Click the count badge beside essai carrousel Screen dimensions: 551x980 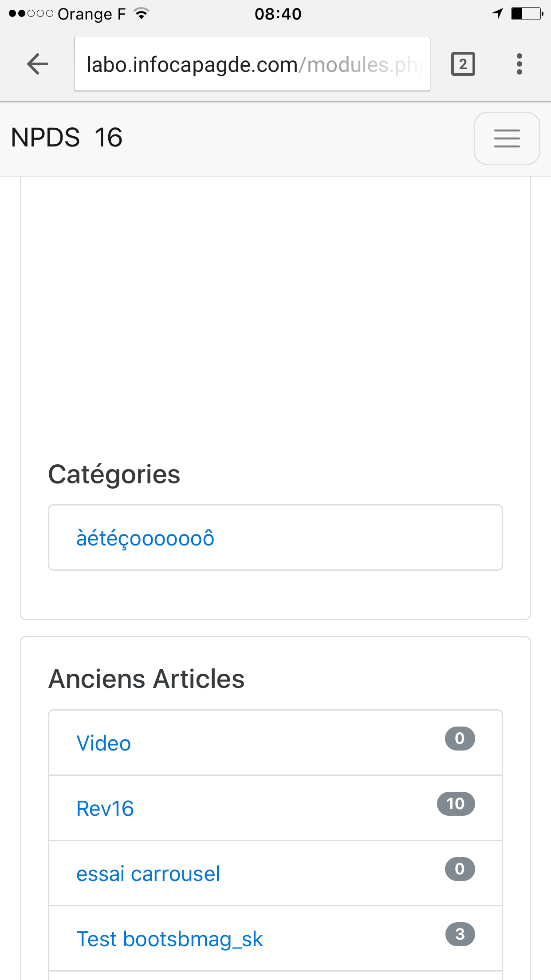click(x=460, y=869)
